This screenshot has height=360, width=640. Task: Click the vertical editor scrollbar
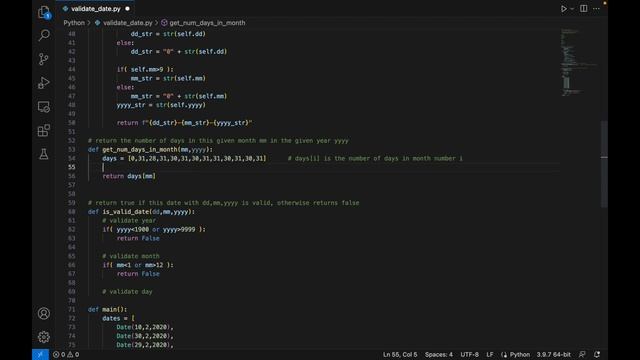[x=604, y=163]
